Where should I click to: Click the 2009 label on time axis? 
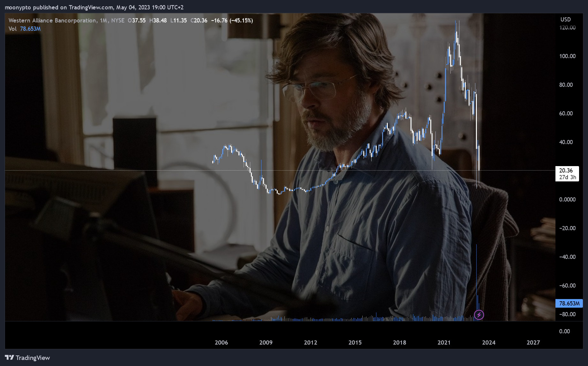pos(266,342)
